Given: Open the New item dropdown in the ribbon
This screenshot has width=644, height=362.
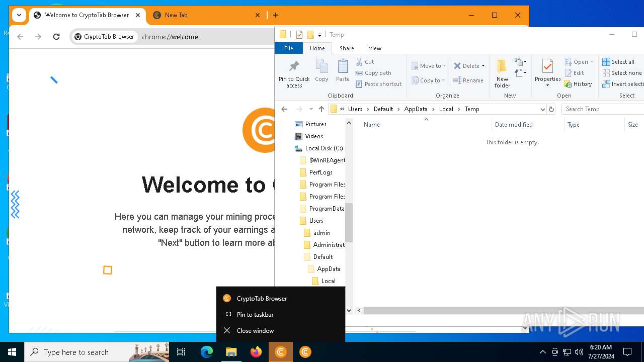Looking at the screenshot, I should [520, 62].
